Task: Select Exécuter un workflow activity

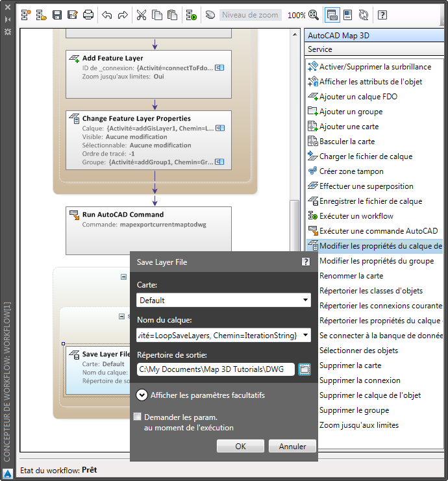Action: click(375, 216)
